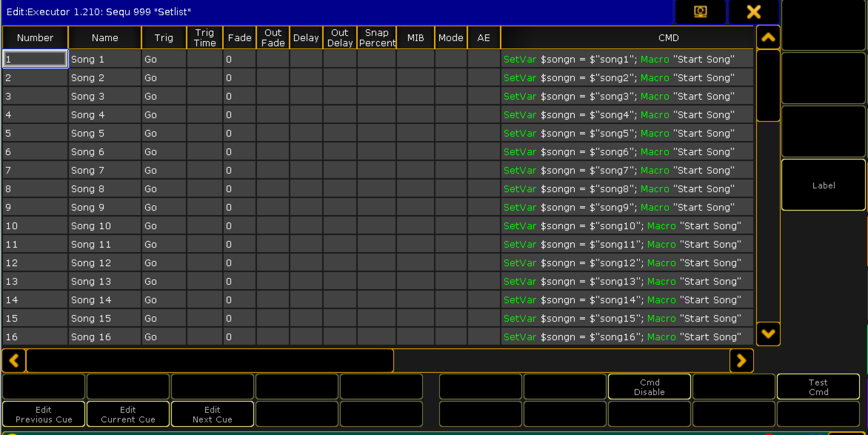This screenshot has width=868, height=435.
Task: Click the scroll down arrow button
Action: click(768, 334)
